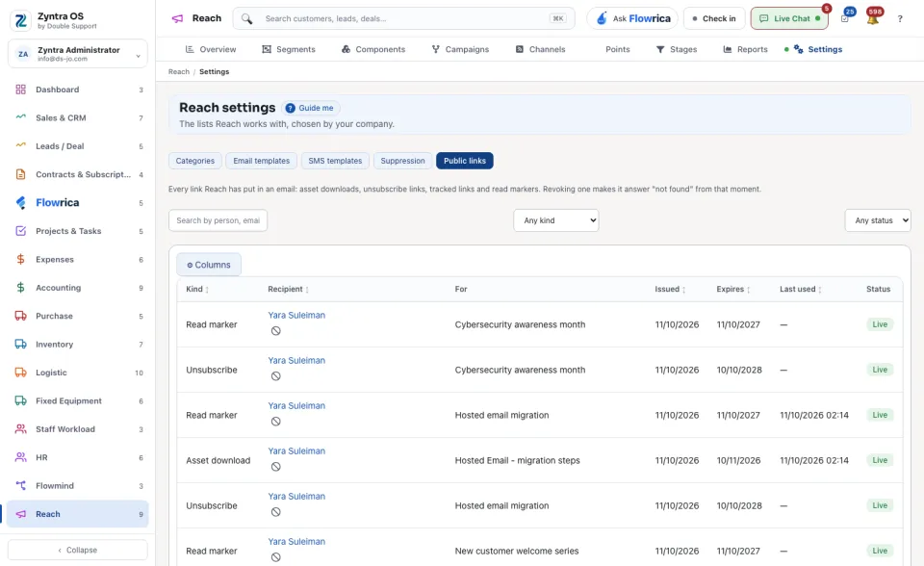Open the Reports tab
Image resolution: width=924 pixels, height=566 pixels.
745,49
